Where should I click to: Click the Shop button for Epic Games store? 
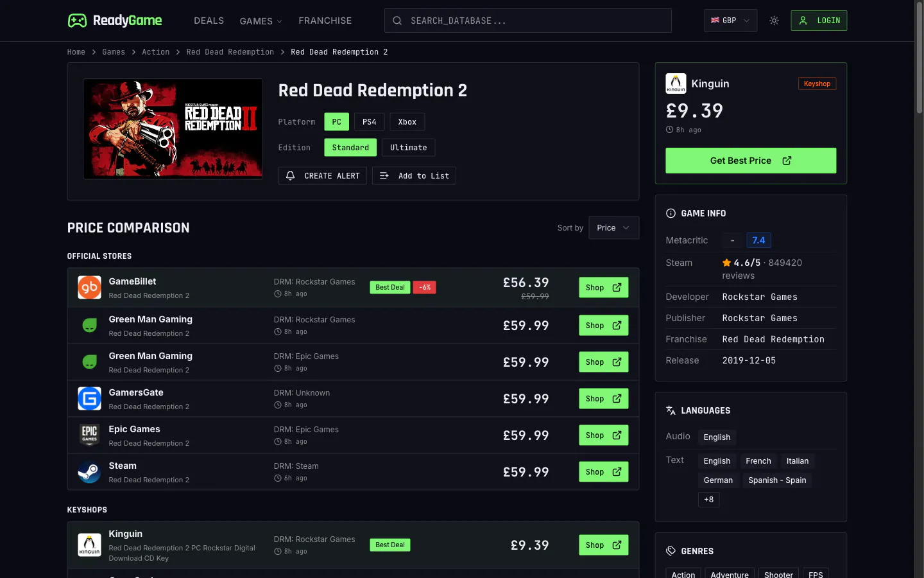pos(604,435)
